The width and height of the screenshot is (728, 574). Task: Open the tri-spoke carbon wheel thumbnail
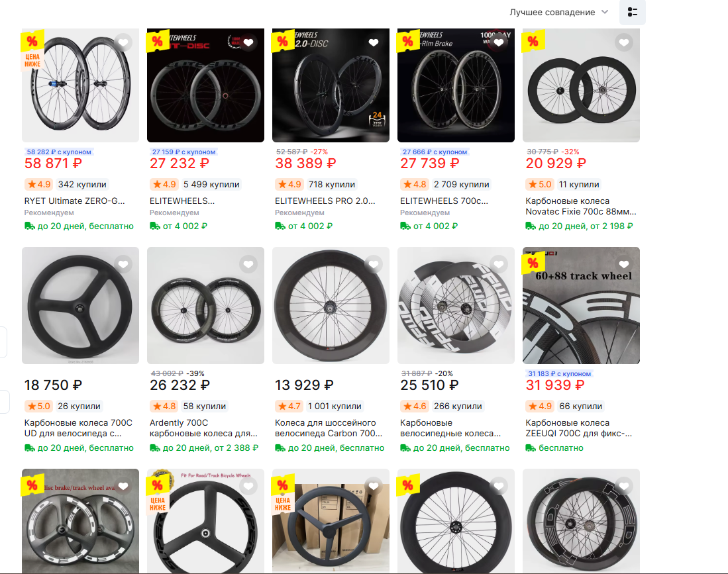click(80, 305)
